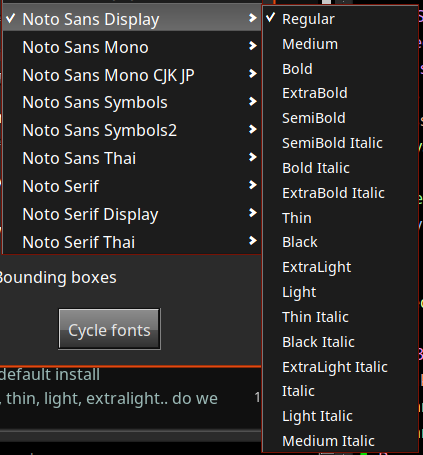Select Noto Sans Display font family

click(132, 19)
